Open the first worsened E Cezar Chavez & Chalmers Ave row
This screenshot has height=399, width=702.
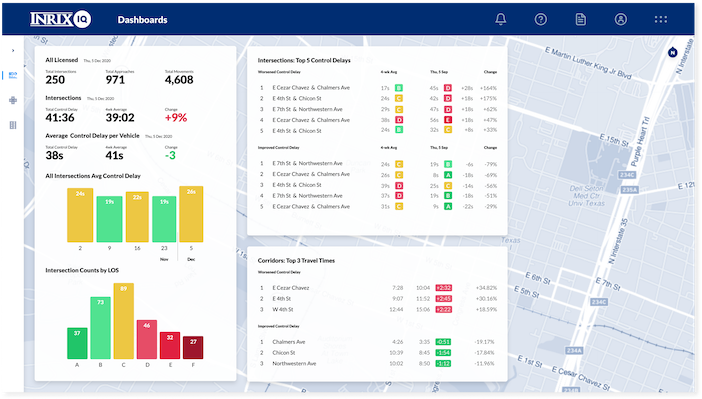click(377, 88)
